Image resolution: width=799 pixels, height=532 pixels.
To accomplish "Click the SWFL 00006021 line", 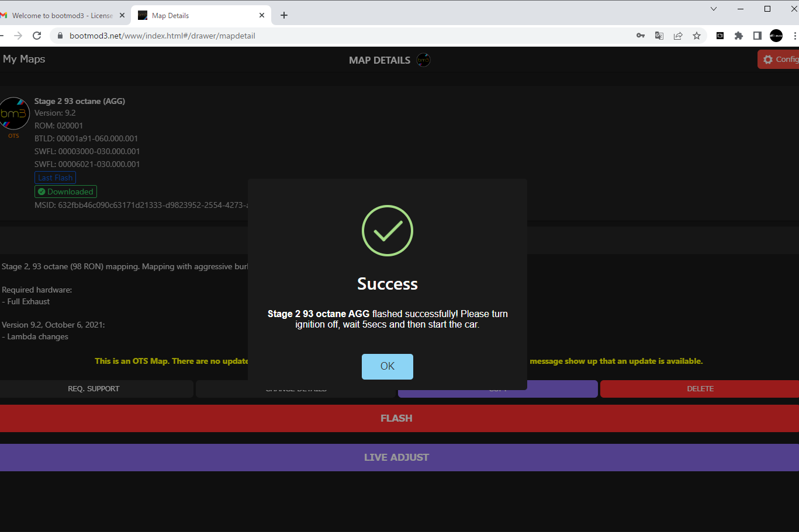I will coord(87,164).
